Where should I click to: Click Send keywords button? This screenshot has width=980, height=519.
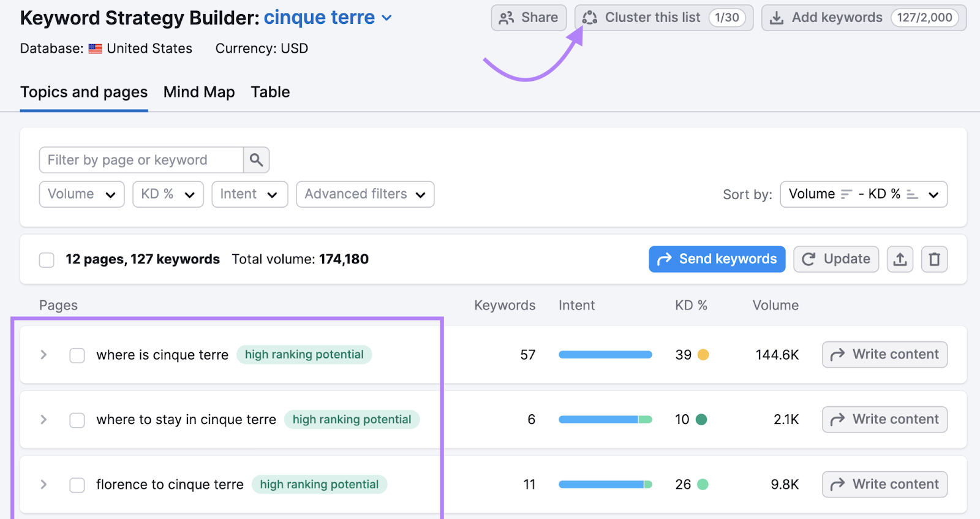pyautogui.click(x=717, y=259)
